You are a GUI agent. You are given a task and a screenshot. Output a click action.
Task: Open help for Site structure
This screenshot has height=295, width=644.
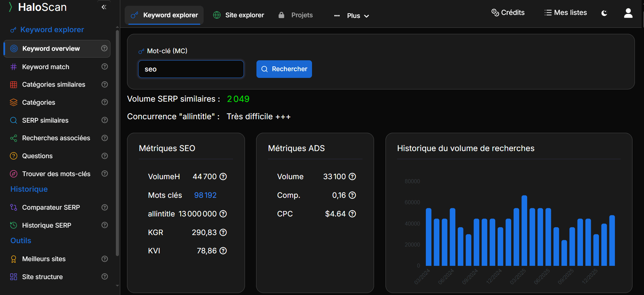click(x=105, y=276)
